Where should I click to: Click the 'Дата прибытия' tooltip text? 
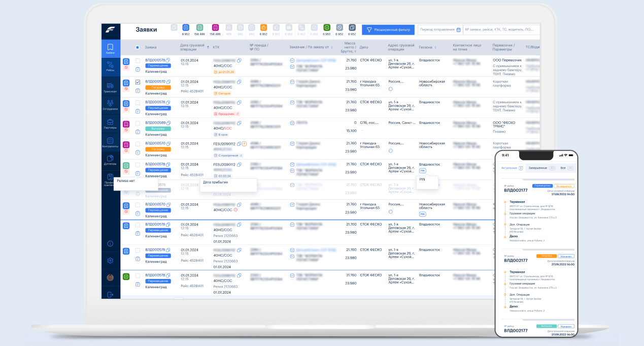216,182
